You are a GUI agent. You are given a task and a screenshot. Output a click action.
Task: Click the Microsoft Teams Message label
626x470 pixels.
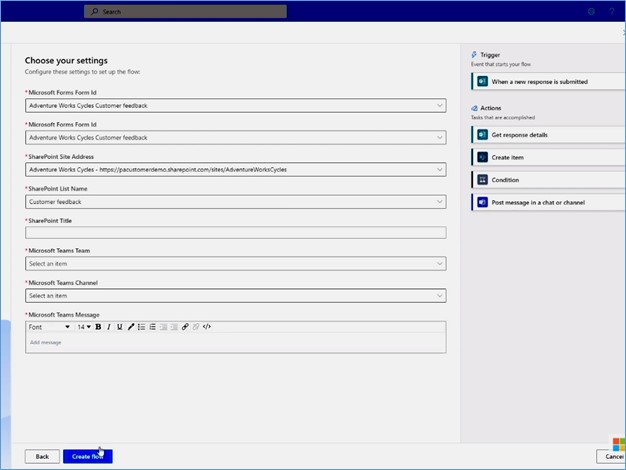[x=64, y=315]
